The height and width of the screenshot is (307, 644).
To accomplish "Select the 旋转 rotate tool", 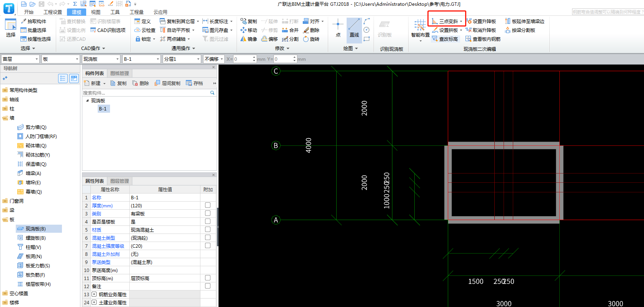I will (311, 39).
